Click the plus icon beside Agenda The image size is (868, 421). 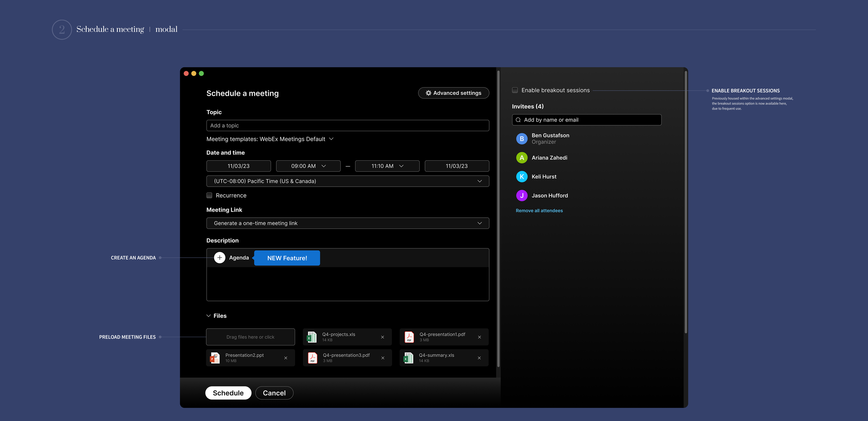click(219, 258)
